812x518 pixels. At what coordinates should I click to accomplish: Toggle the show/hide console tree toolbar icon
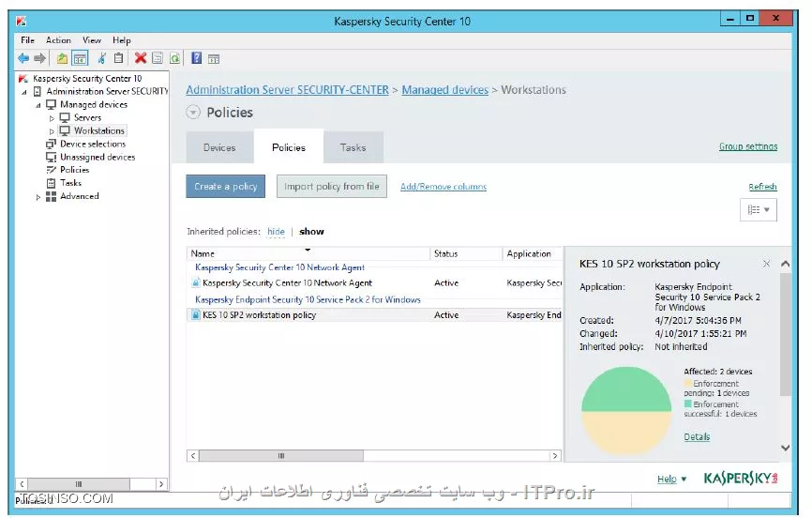point(80,58)
